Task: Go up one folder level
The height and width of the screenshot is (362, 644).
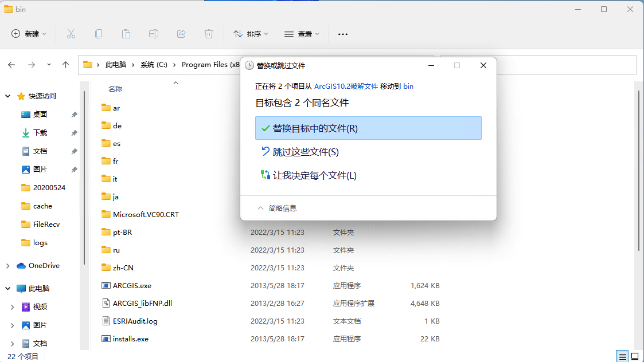Action: 66,65
